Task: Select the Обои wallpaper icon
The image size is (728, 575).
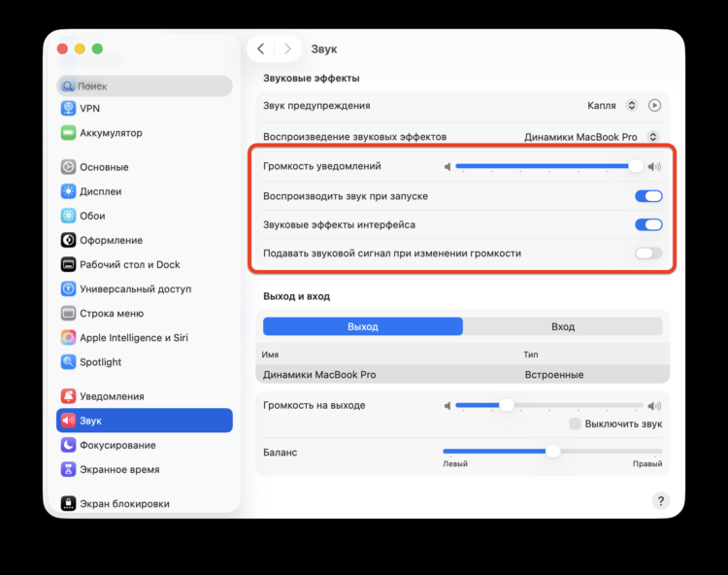Action: (x=69, y=216)
